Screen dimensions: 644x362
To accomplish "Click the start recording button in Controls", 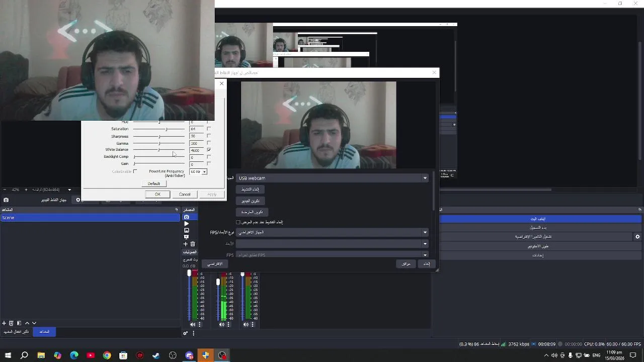I will [538, 228].
